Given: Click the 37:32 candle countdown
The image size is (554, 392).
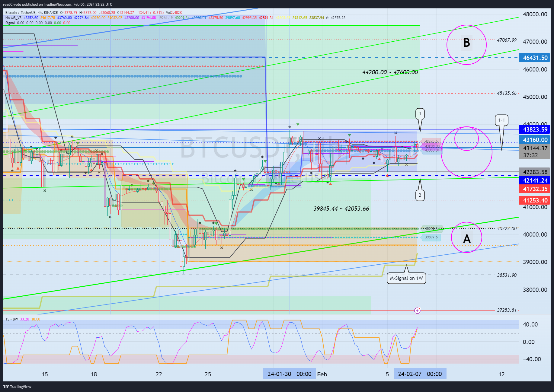Looking at the screenshot, I should tap(530, 155).
